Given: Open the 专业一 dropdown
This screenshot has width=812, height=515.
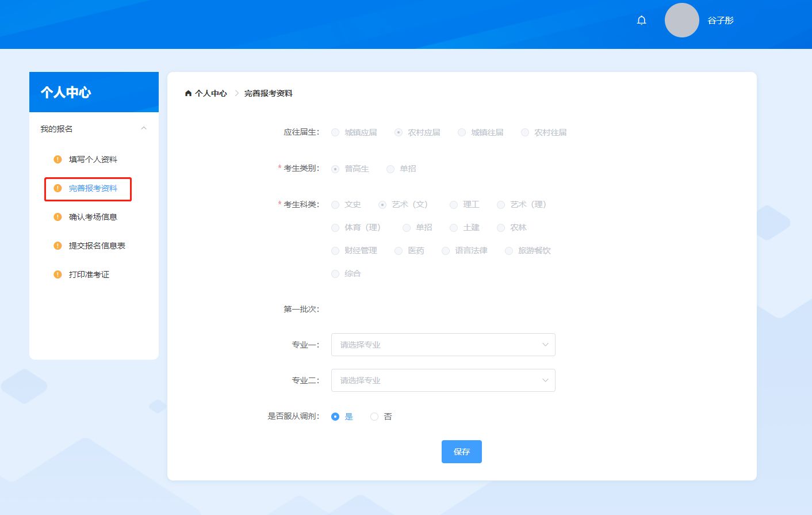Looking at the screenshot, I should click(443, 345).
